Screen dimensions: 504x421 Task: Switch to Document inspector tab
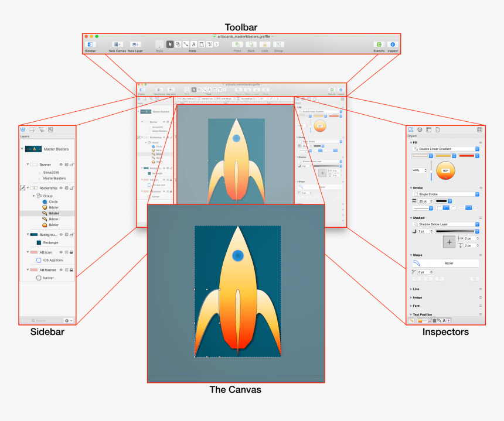(x=438, y=130)
